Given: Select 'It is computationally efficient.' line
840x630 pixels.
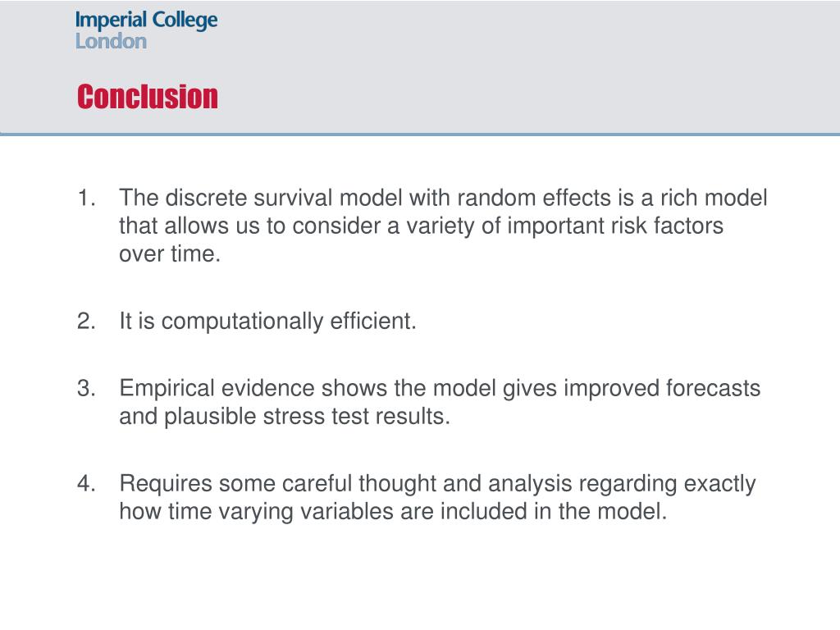Looking at the screenshot, I should 267,322.
